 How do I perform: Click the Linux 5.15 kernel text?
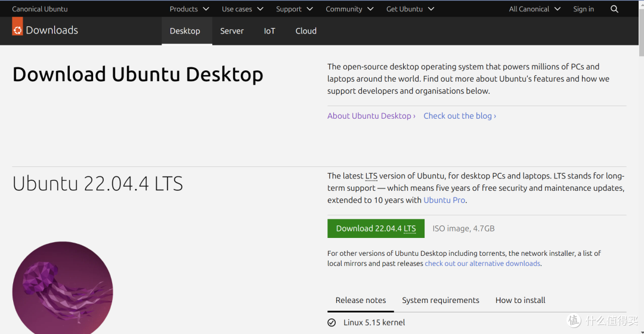[374, 323]
